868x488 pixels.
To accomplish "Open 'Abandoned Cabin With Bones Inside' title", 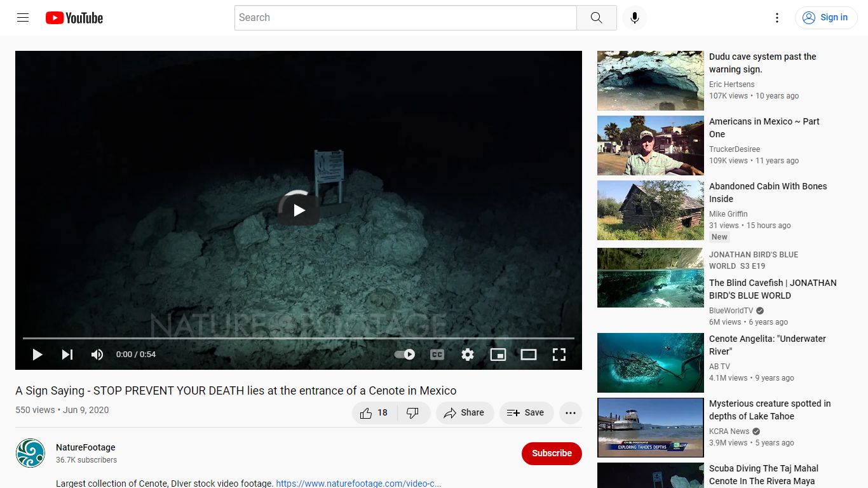I will pos(768,193).
